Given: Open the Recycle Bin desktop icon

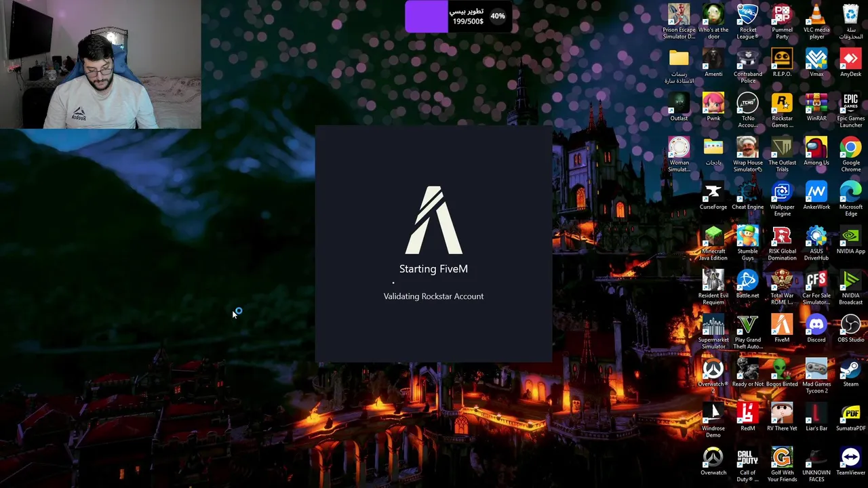Looking at the screenshot, I should tap(850, 21).
